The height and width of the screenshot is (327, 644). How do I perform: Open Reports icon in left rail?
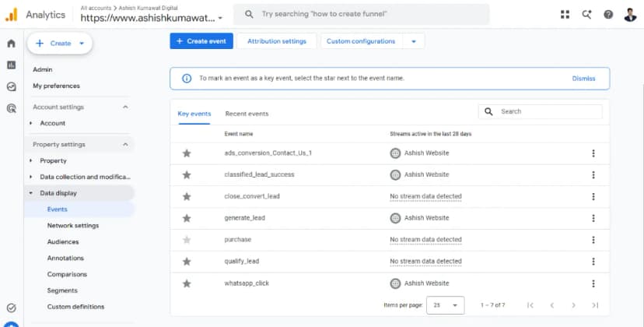[12, 65]
